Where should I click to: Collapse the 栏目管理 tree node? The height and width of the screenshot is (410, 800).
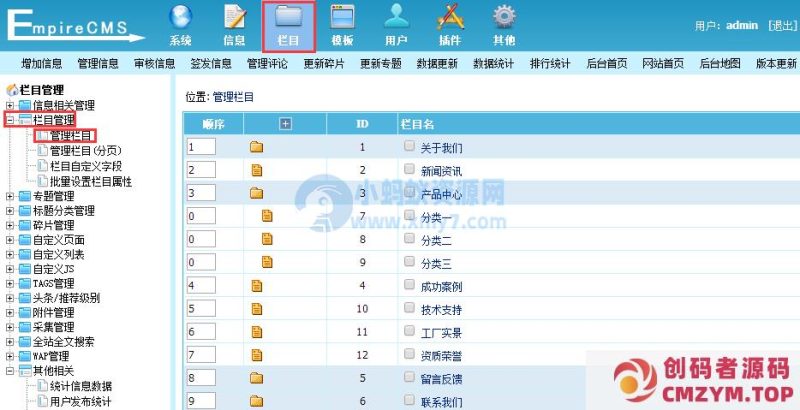pyautogui.click(x=10, y=120)
